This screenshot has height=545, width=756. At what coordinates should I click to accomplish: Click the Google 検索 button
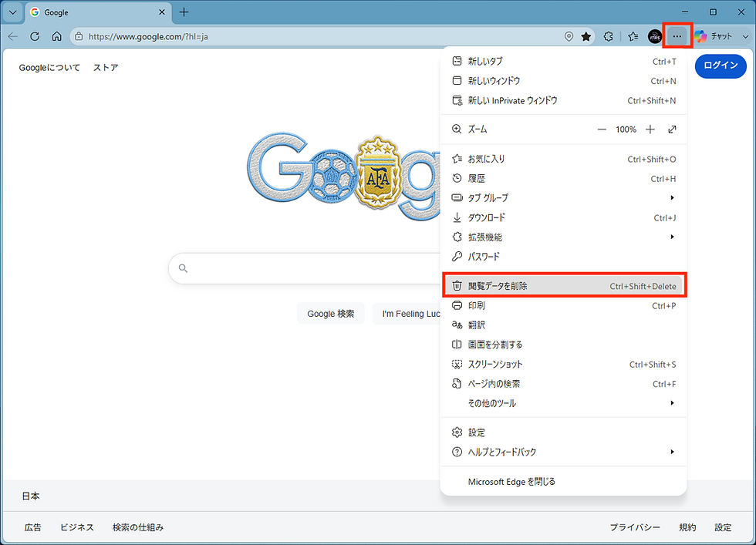[x=331, y=314]
